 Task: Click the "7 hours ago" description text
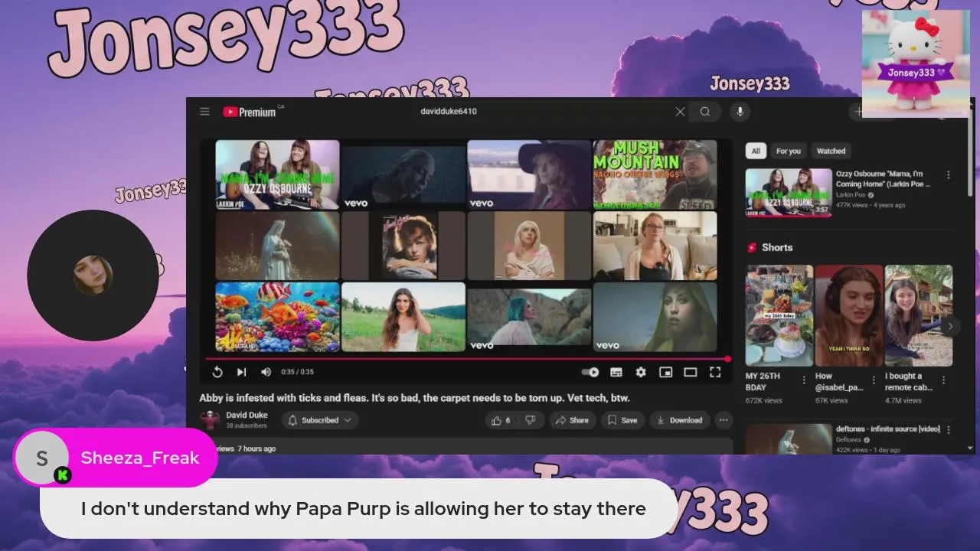click(x=256, y=448)
